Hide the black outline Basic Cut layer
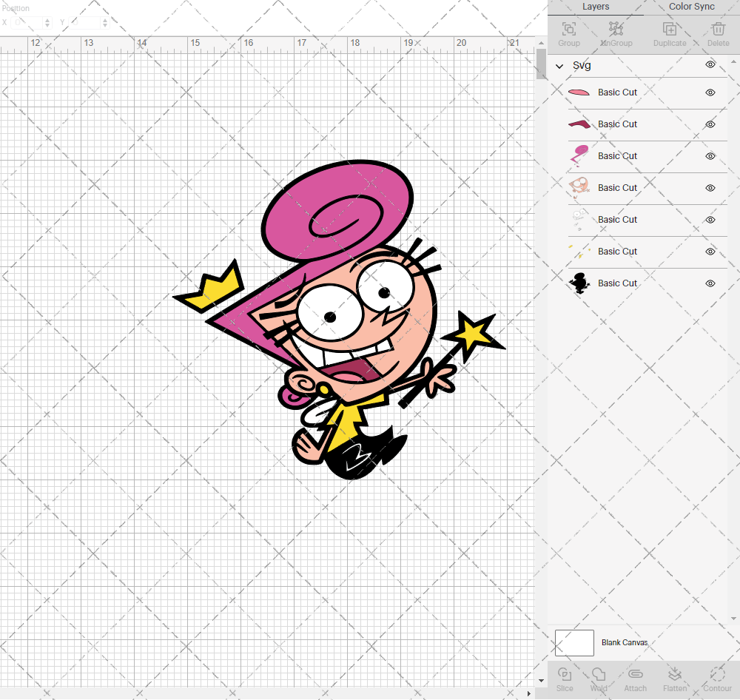This screenshot has width=740, height=700. pyautogui.click(x=710, y=283)
